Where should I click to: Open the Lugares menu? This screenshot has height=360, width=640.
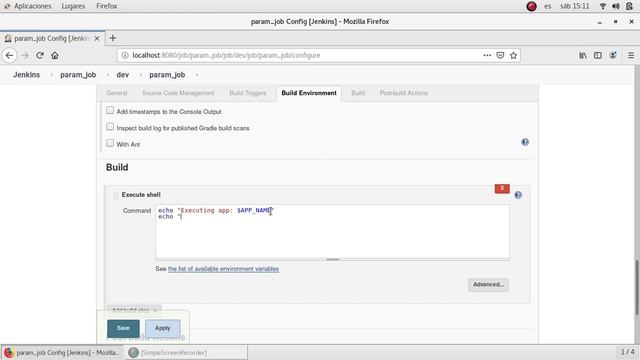click(73, 6)
